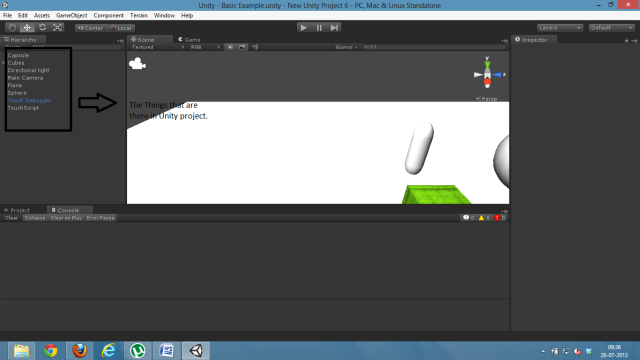This screenshot has width=640, height=360.
Task: Select Touch Debugger in Hierarchy
Action: (x=29, y=100)
